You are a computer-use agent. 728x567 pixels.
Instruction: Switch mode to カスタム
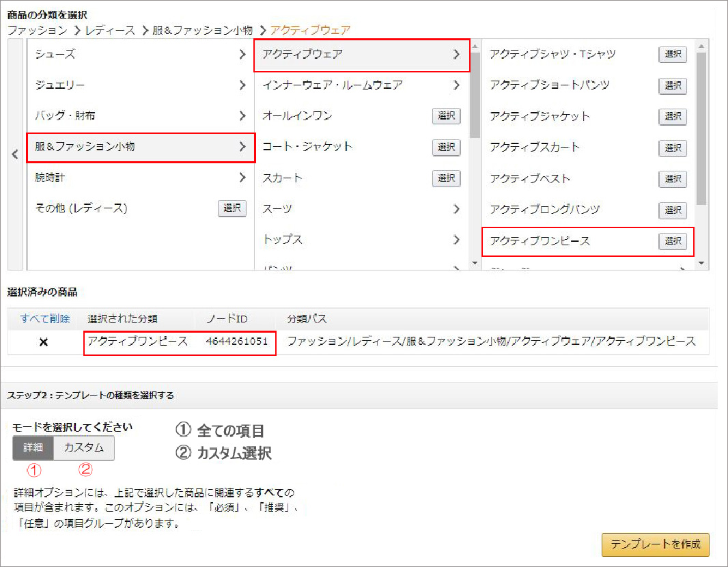tap(84, 448)
